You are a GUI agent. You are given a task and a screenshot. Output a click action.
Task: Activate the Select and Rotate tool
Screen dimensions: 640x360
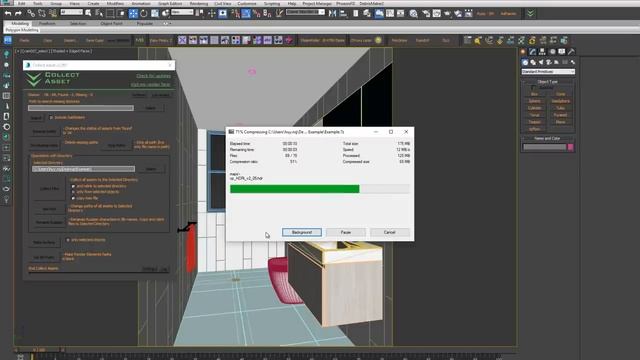coord(144,13)
